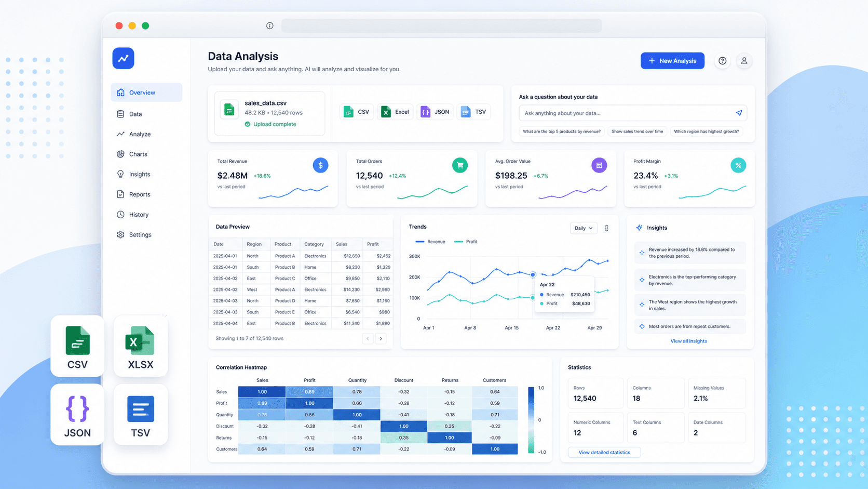
Task: Click the Apr 22 Revenue point on chart
Action: [x=533, y=274]
